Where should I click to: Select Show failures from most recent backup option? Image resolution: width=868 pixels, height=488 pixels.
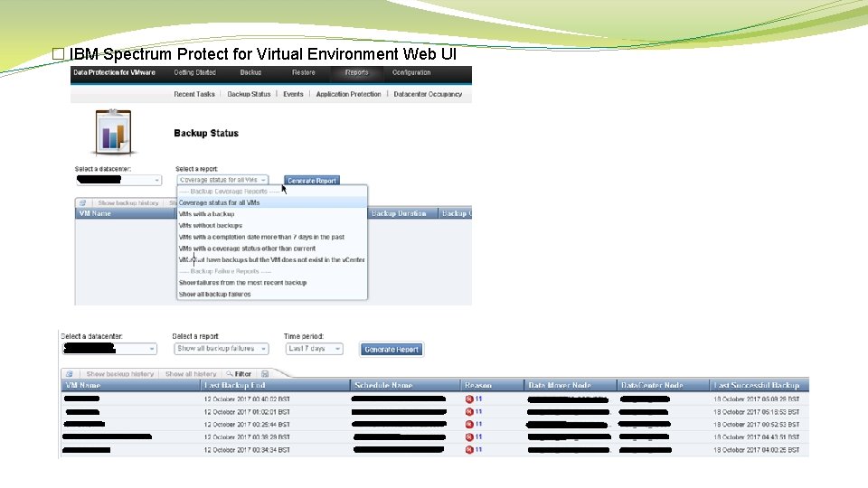[272, 283]
